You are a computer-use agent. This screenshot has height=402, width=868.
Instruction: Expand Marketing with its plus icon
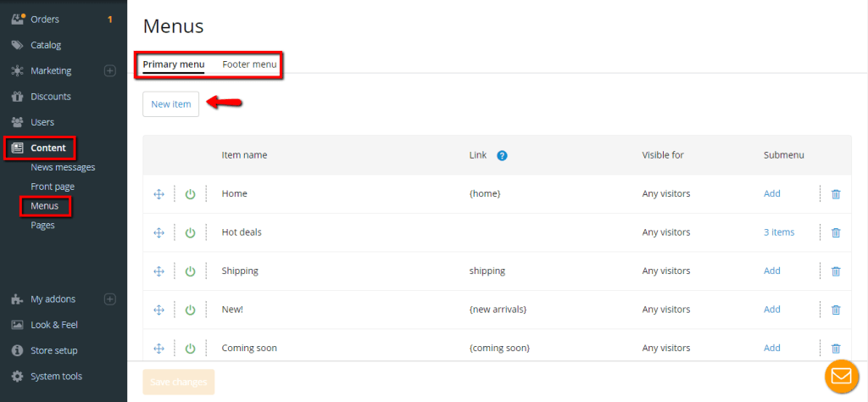coord(110,71)
